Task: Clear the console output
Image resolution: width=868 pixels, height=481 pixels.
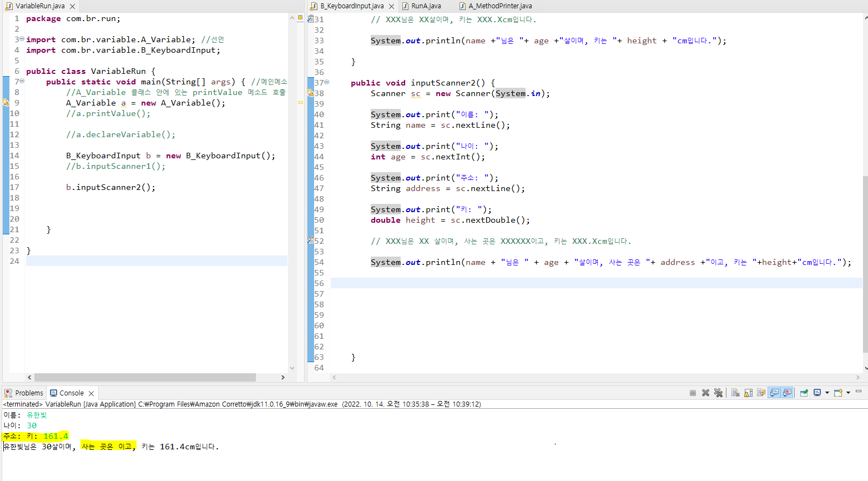Action: coord(735,393)
